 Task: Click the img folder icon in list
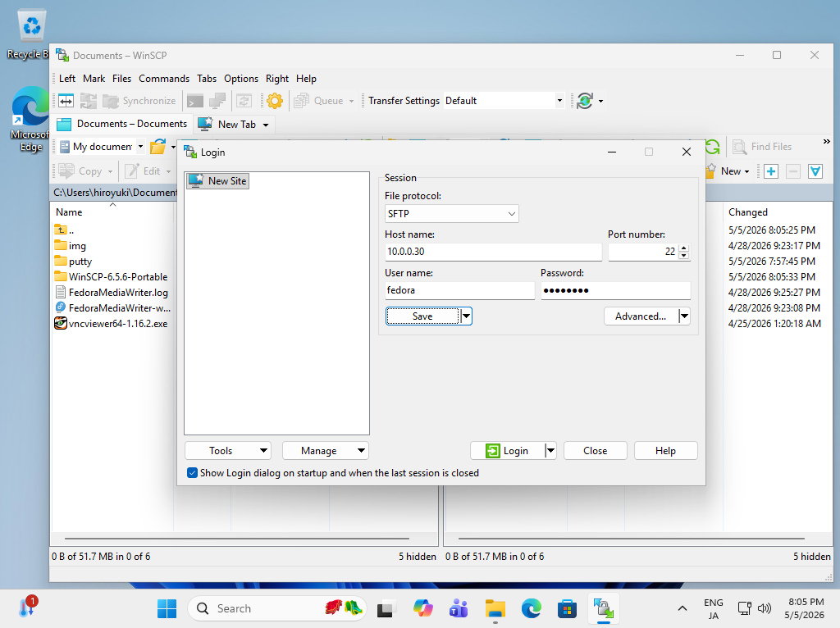click(x=61, y=246)
